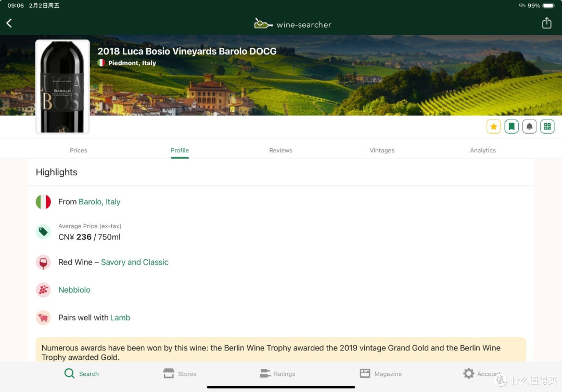The height and width of the screenshot is (392, 562).
Task: Tap the lamb food pairing icon
Action: [43, 318]
